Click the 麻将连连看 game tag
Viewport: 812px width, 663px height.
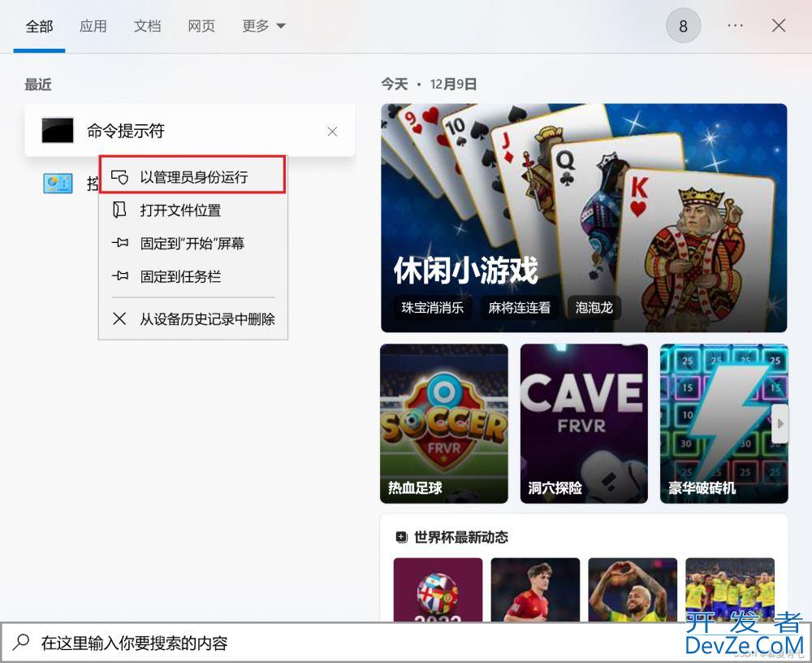(519, 307)
